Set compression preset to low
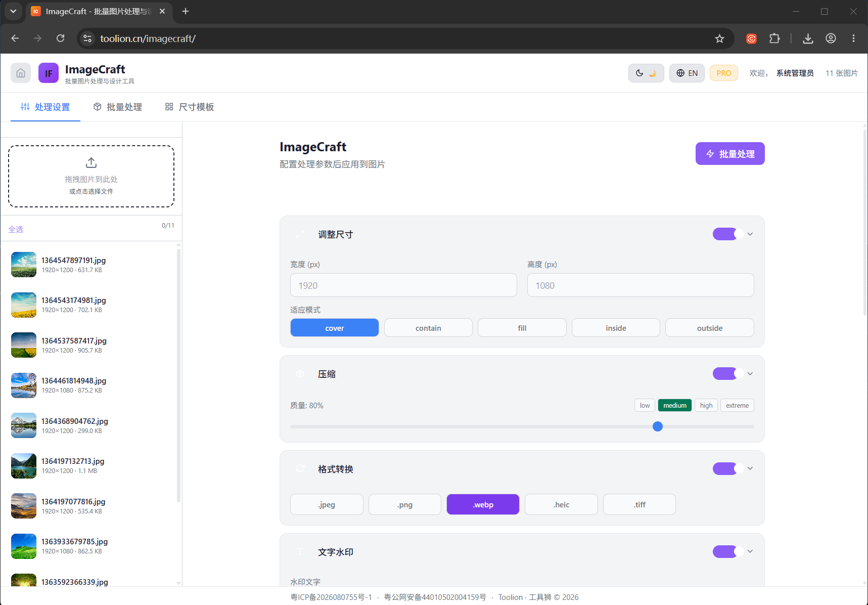Image resolution: width=868 pixels, height=605 pixels. (x=645, y=405)
